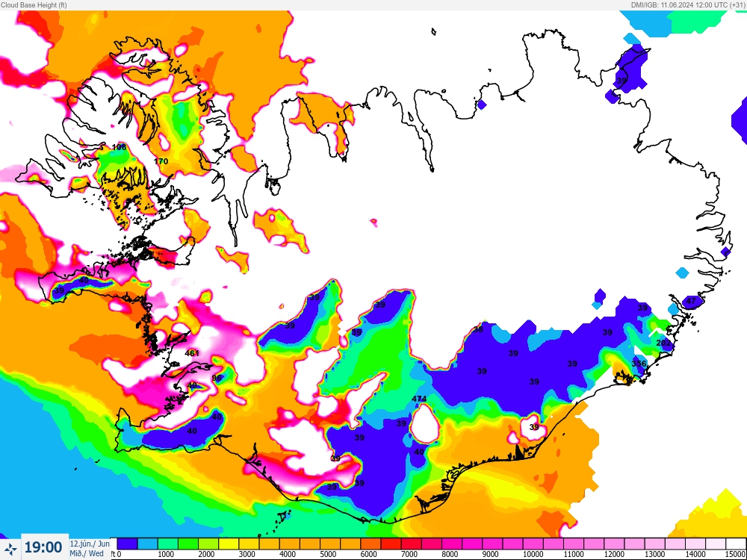The width and height of the screenshot is (747, 560).
Task: Click the 106 cloud base value on map
Action: pyautogui.click(x=119, y=147)
